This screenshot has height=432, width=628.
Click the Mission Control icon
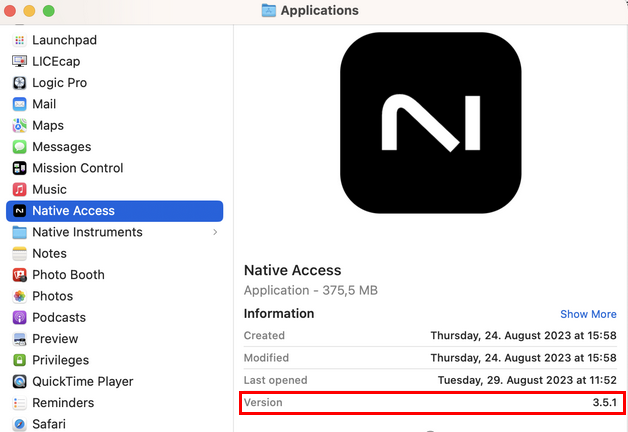pos(19,168)
